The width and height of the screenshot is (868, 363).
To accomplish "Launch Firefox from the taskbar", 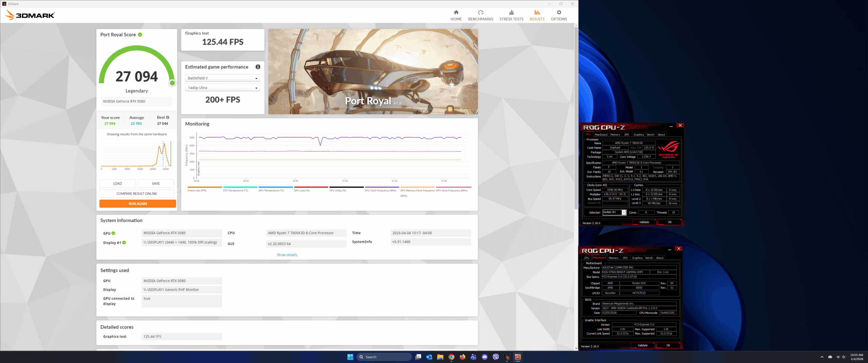I will coord(462,357).
